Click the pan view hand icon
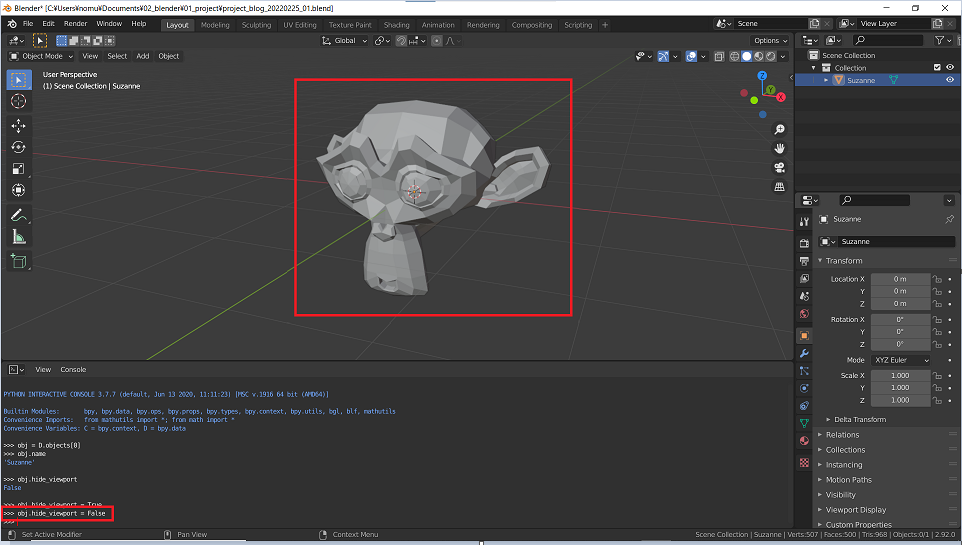 click(x=779, y=149)
